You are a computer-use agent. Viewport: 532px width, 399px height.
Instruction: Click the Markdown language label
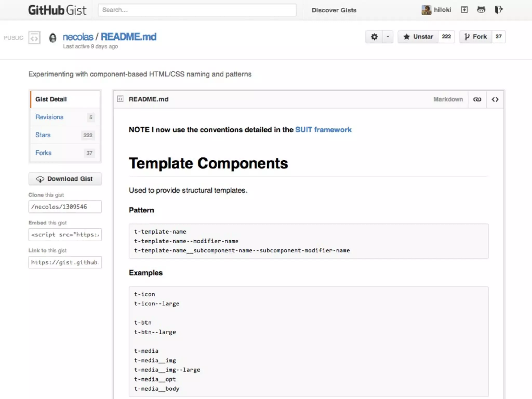[x=448, y=99]
